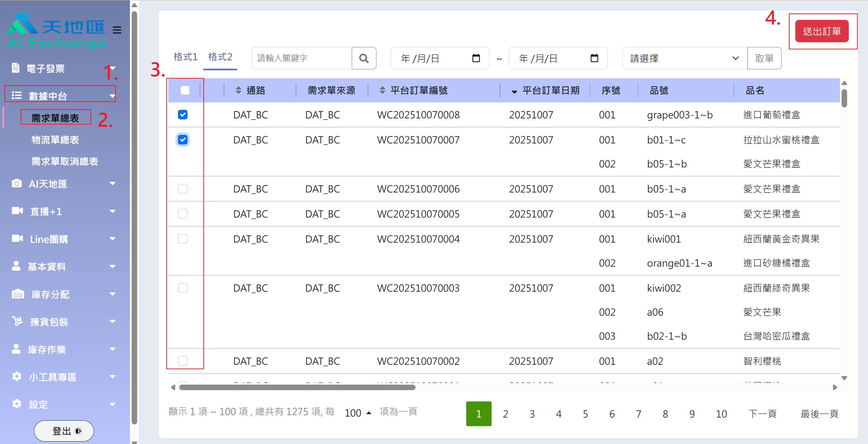Screen dimensions: 868x444
Task: Open the end date calendar picker icon
Action: pos(594,58)
